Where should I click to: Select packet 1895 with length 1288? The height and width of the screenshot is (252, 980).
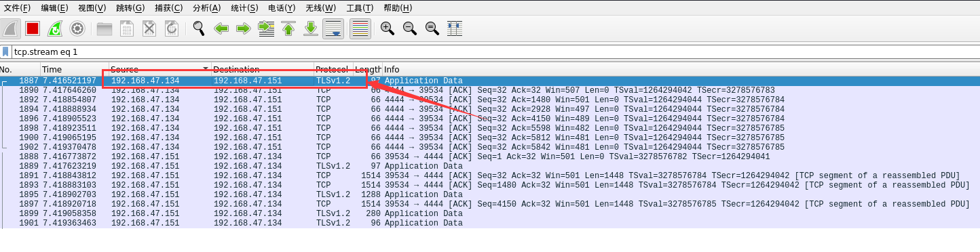pyautogui.click(x=490, y=194)
